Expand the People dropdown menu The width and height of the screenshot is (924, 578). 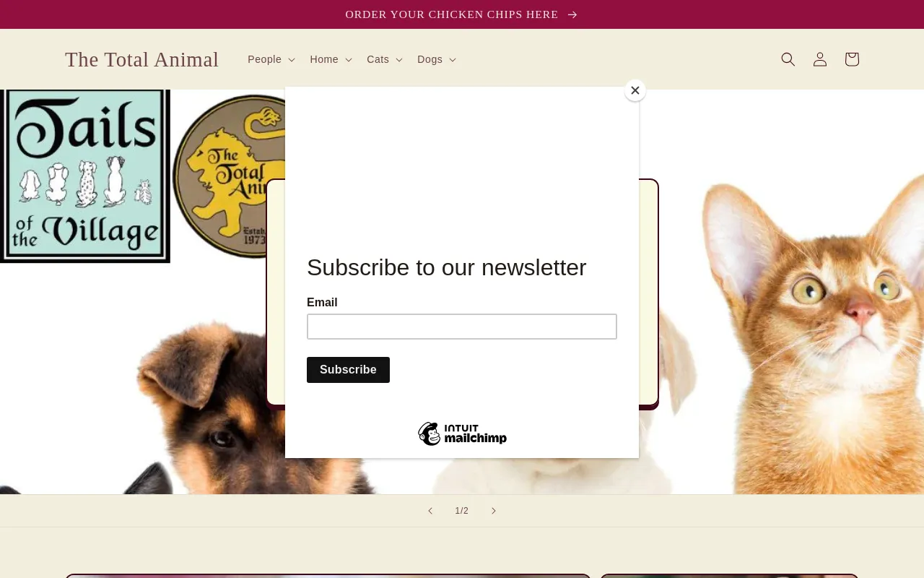click(x=271, y=59)
